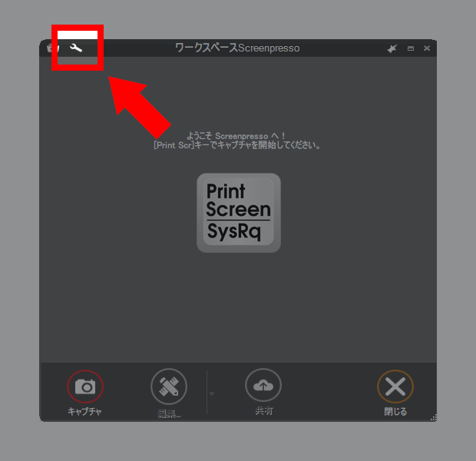Expand the dropdown arrow beside edit button

click(x=212, y=394)
